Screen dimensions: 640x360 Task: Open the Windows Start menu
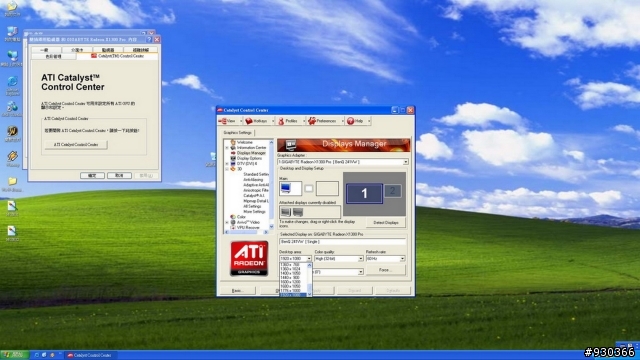[x=14, y=355]
